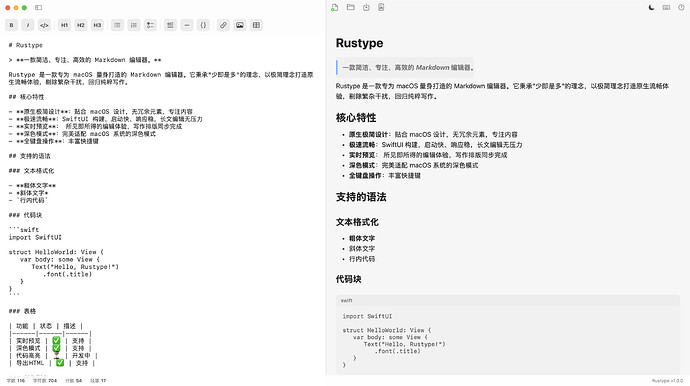Click the '核心特性' heading in preview
The image size is (690, 386).
click(356, 118)
